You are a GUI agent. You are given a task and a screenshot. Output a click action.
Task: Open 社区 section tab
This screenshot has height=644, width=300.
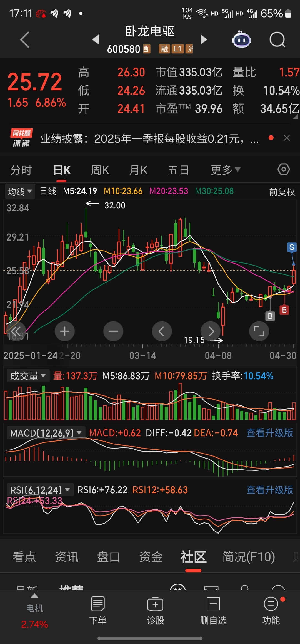pyautogui.click(x=193, y=557)
